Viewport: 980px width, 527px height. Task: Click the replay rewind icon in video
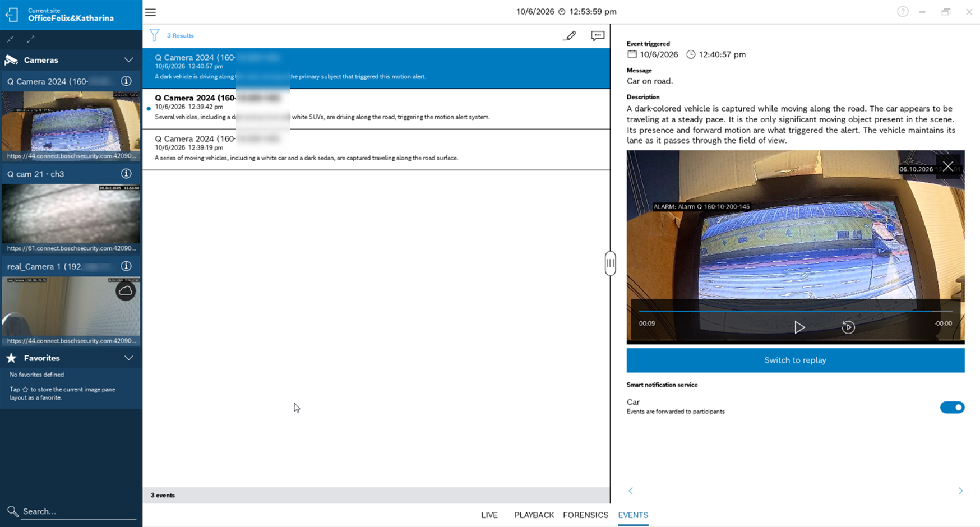click(848, 327)
